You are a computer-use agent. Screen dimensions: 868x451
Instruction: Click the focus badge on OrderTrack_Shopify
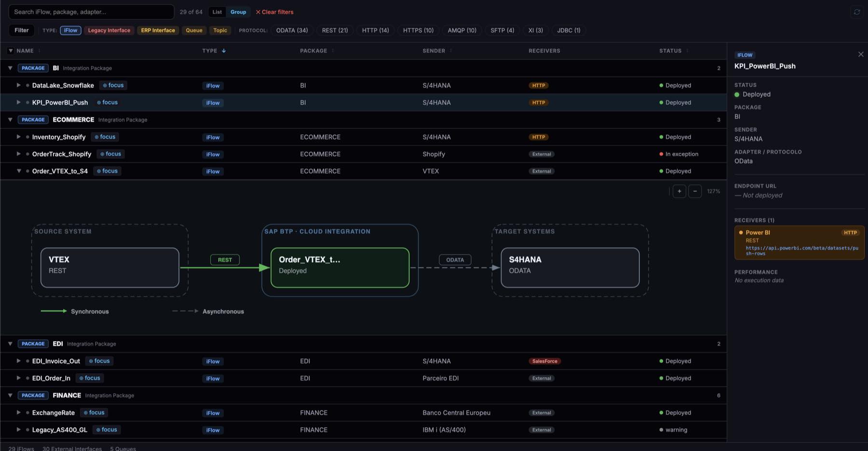[x=110, y=154]
